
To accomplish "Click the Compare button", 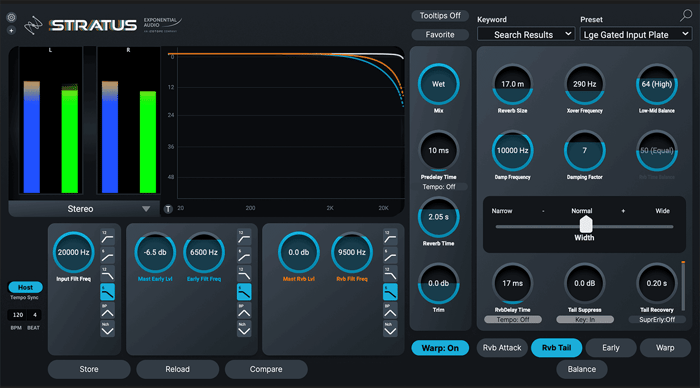I will (x=266, y=369).
